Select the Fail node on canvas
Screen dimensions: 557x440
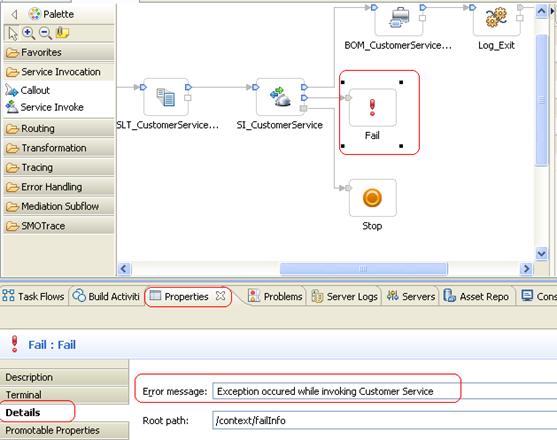(x=373, y=107)
